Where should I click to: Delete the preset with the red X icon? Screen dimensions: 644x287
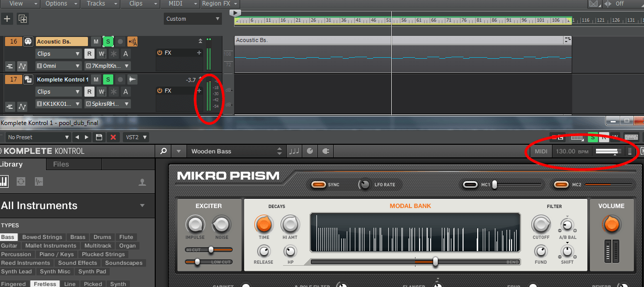(x=113, y=137)
